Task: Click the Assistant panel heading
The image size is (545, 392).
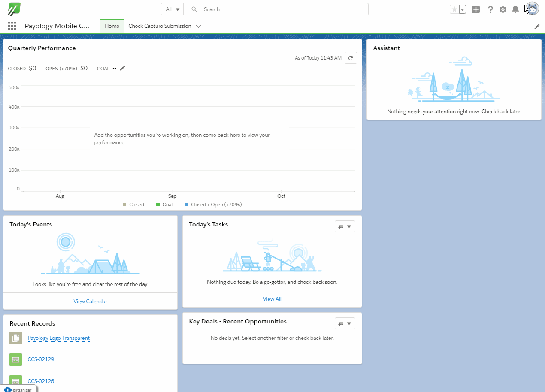Action: [x=387, y=48]
